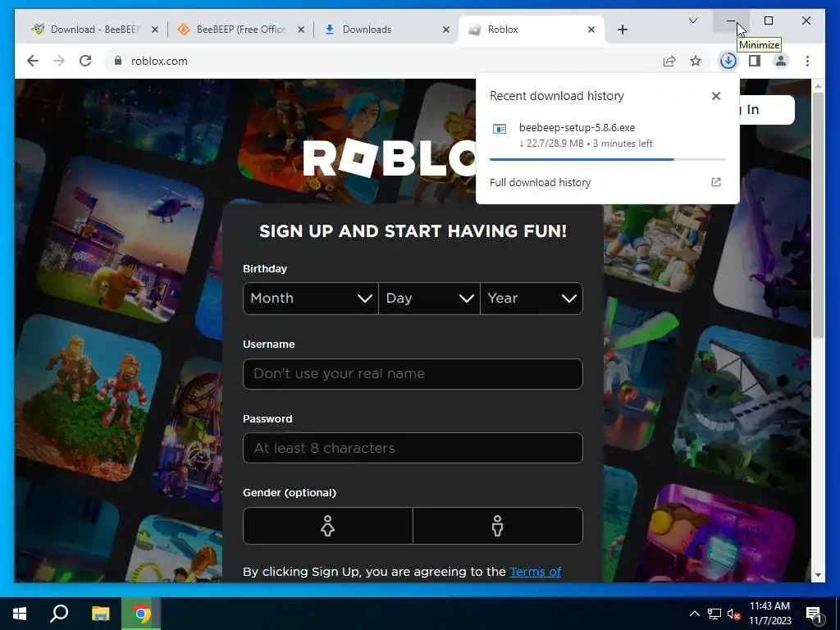The height and width of the screenshot is (630, 840).
Task: Open a new browser tab
Action: click(x=622, y=30)
